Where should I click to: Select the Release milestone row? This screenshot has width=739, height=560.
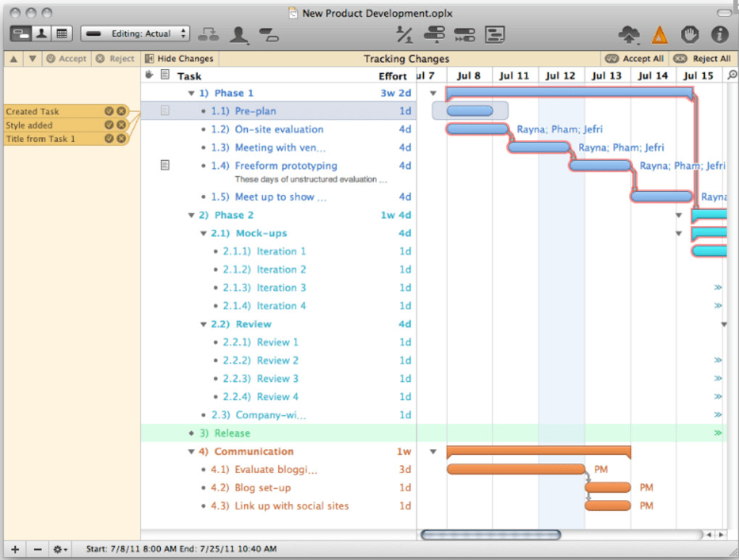pyautogui.click(x=278, y=433)
